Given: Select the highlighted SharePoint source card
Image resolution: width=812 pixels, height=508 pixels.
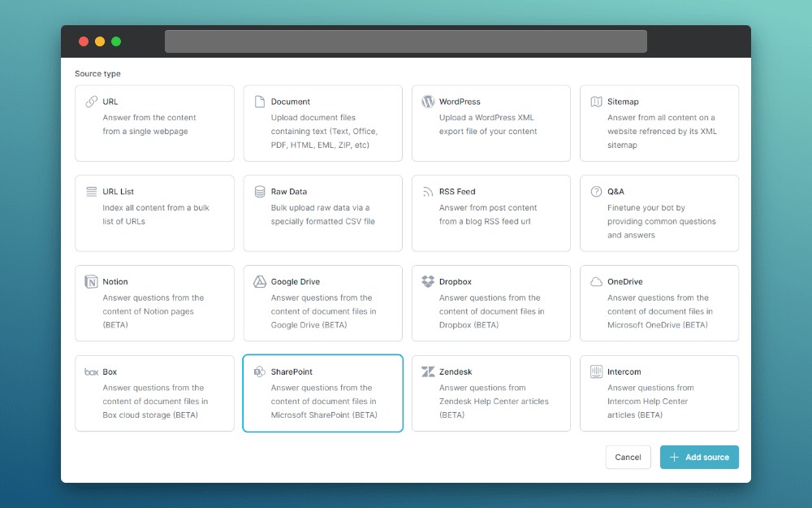Looking at the screenshot, I should [322, 393].
